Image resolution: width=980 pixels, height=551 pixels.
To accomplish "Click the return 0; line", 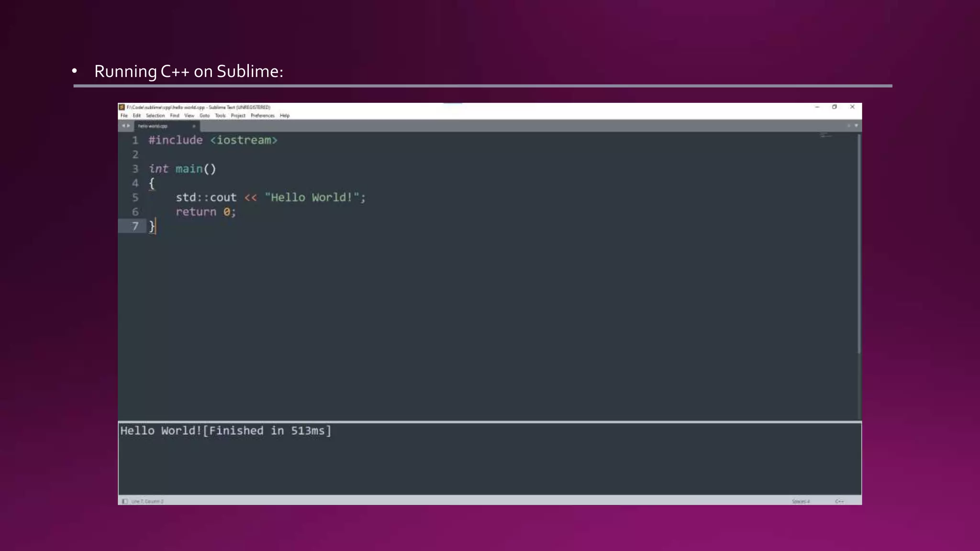I will tap(206, 212).
